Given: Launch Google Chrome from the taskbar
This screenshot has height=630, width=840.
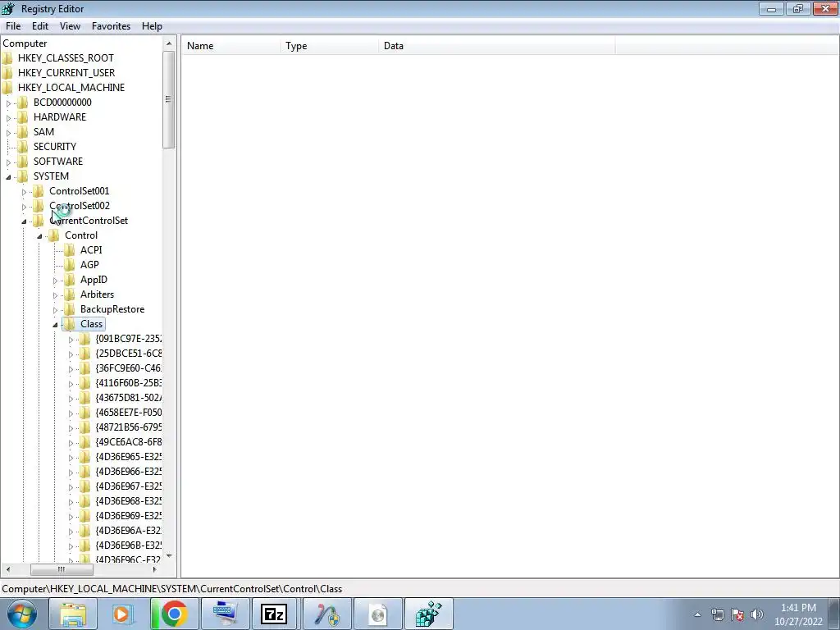Looking at the screenshot, I should point(174,614).
